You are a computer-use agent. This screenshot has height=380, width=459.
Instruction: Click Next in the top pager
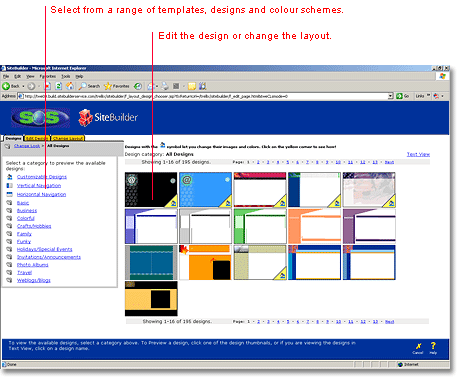pos(389,162)
